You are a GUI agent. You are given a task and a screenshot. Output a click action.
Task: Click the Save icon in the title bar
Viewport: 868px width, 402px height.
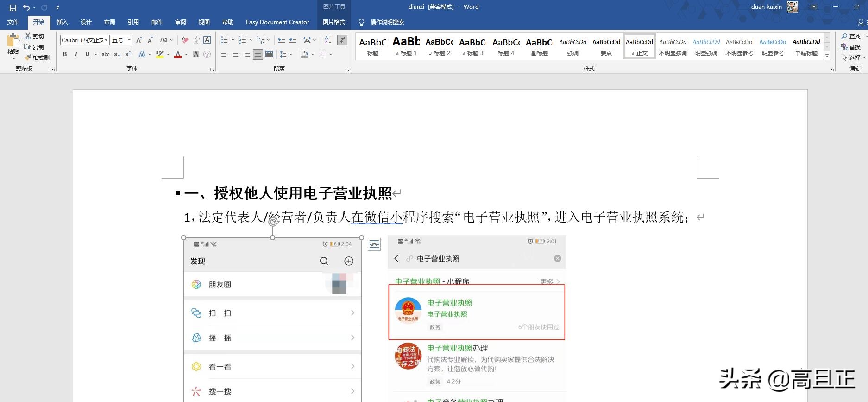(x=13, y=7)
